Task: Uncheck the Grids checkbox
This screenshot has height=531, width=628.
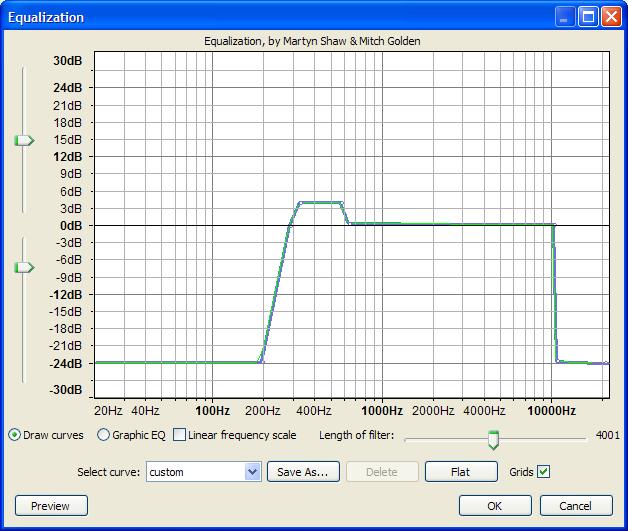Action: tap(544, 471)
